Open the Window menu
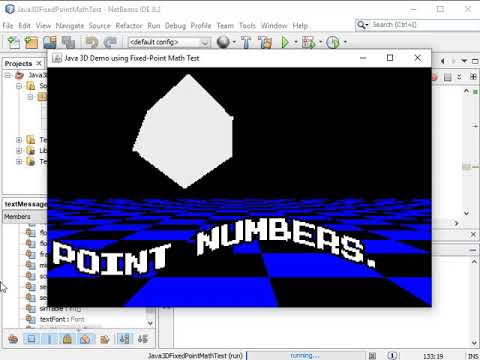This screenshot has height=360, width=480. (274, 26)
